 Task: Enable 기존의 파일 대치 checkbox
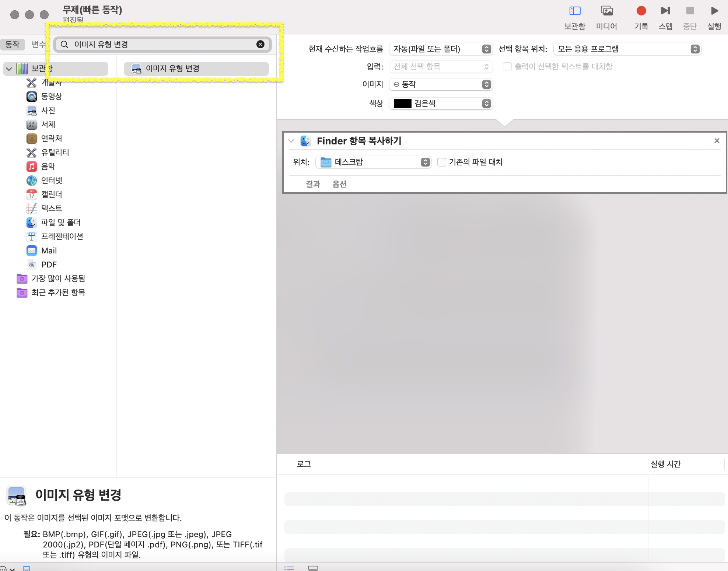tap(442, 162)
